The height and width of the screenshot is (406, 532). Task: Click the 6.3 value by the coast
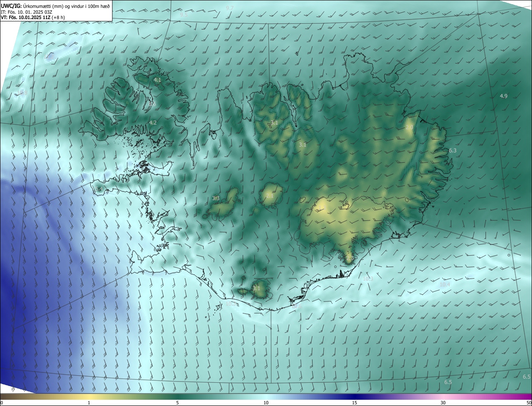[x=453, y=151]
